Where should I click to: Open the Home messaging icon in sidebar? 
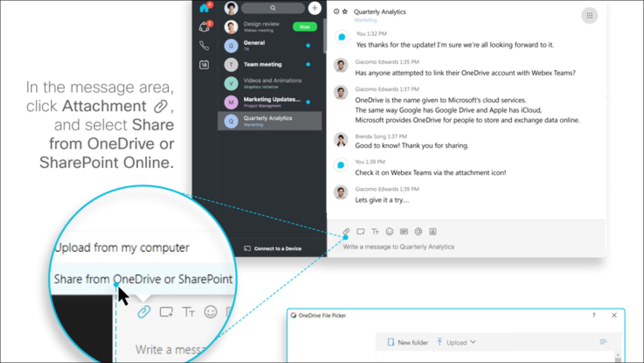204,8
